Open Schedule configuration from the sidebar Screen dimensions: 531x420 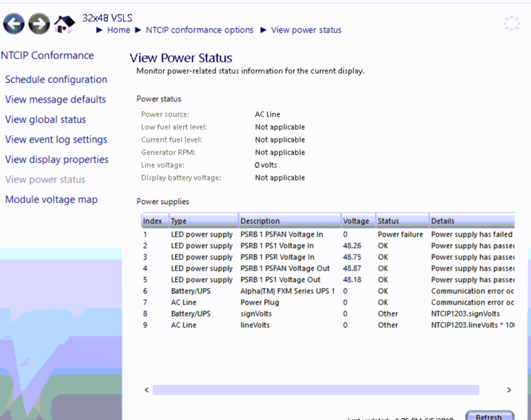click(x=56, y=80)
